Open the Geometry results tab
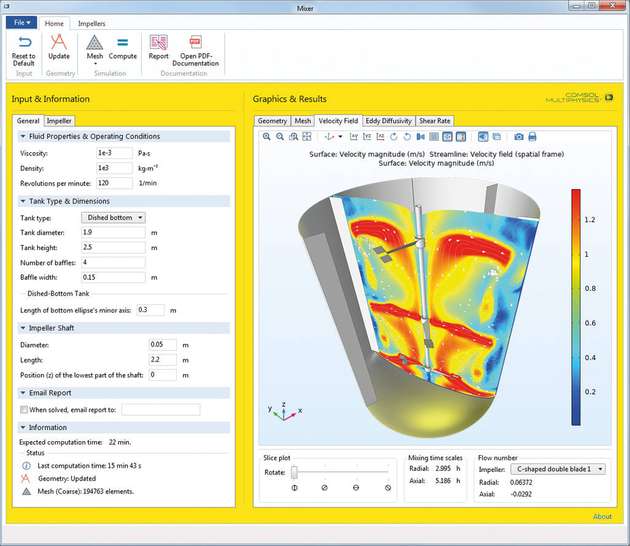 pos(272,121)
